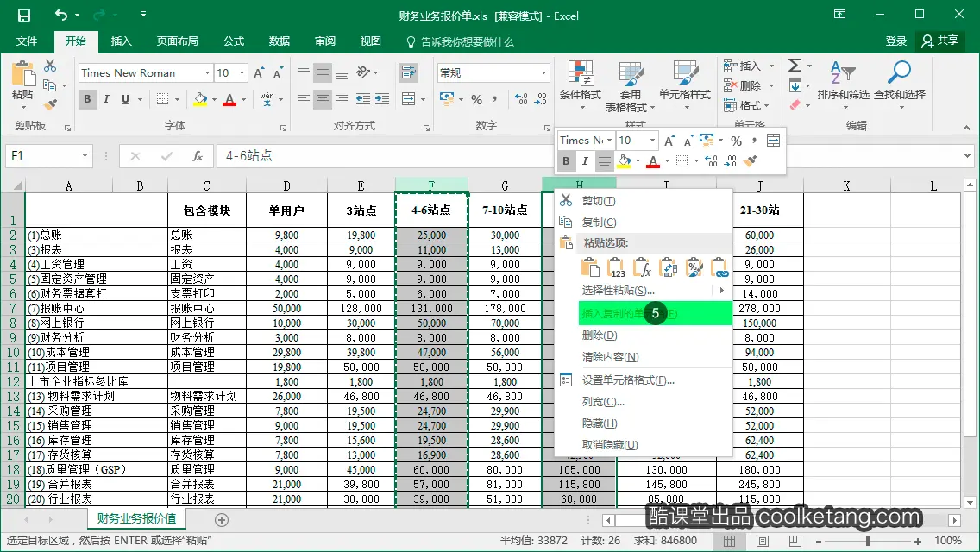Choose Paste Values option in the context menu

[616, 267]
